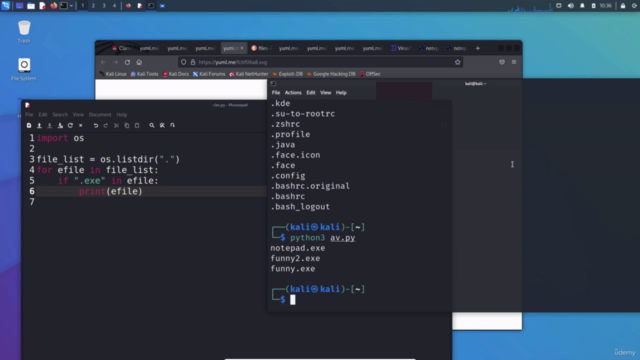This screenshot has width=640, height=360.
Task: Open OffSec bookmark
Action: (x=370, y=74)
